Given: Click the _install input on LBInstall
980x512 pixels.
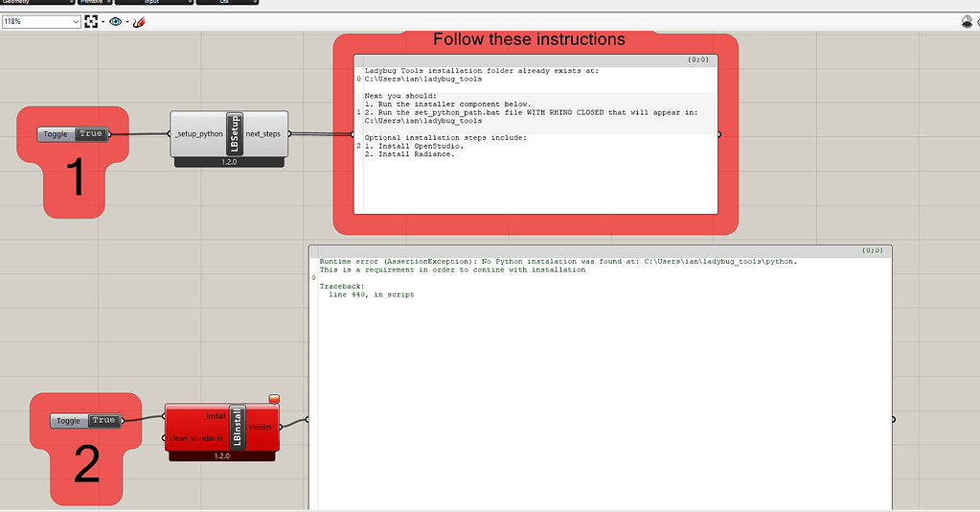Looking at the screenshot, I should 215,416.
